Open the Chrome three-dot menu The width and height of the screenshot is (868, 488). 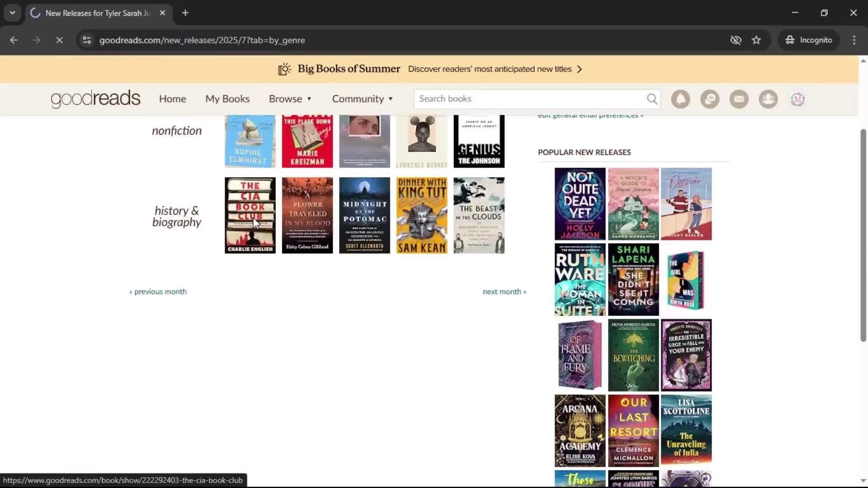click(854, 40)
